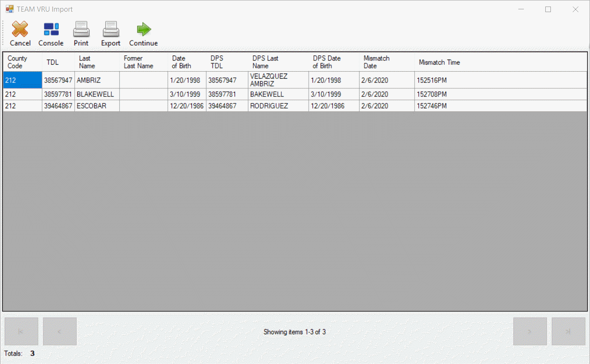Select mismatch time 152746PM cell
Viewport: 590px width, 364px height.
pos(501,106)
